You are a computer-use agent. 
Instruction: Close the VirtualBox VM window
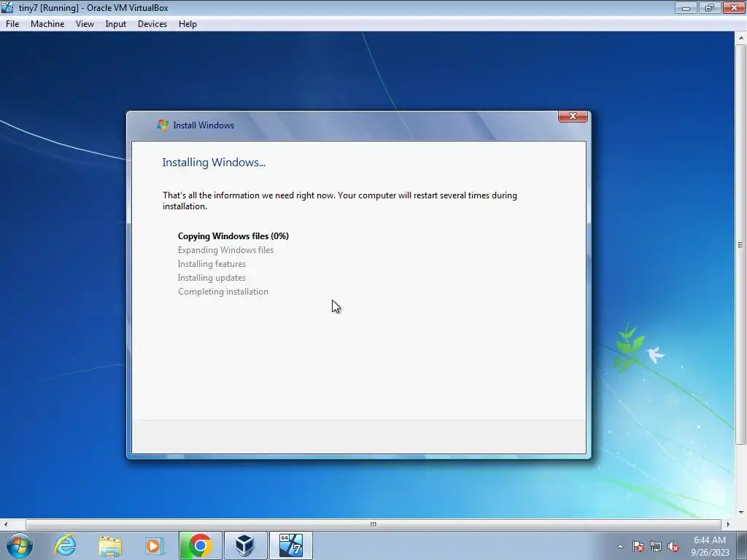[734, 7]
